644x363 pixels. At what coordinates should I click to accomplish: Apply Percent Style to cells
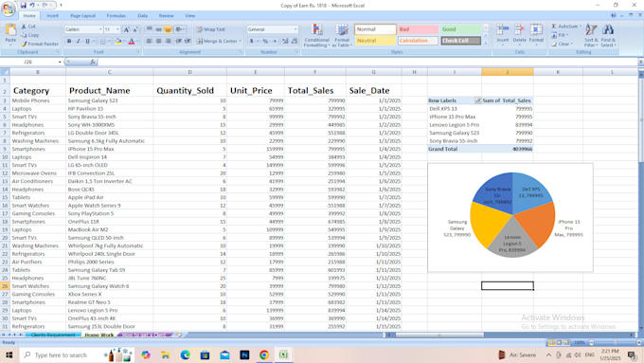tap(265, 41)
